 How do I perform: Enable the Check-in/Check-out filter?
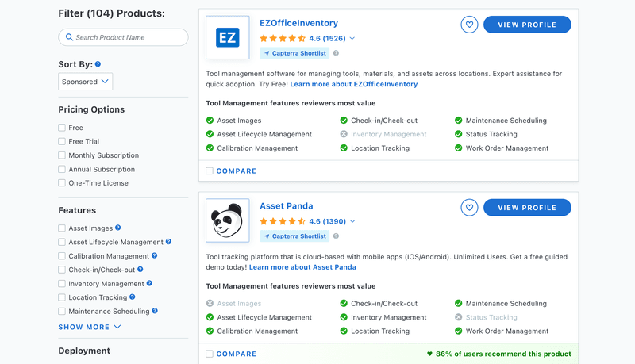coord(62,270)
